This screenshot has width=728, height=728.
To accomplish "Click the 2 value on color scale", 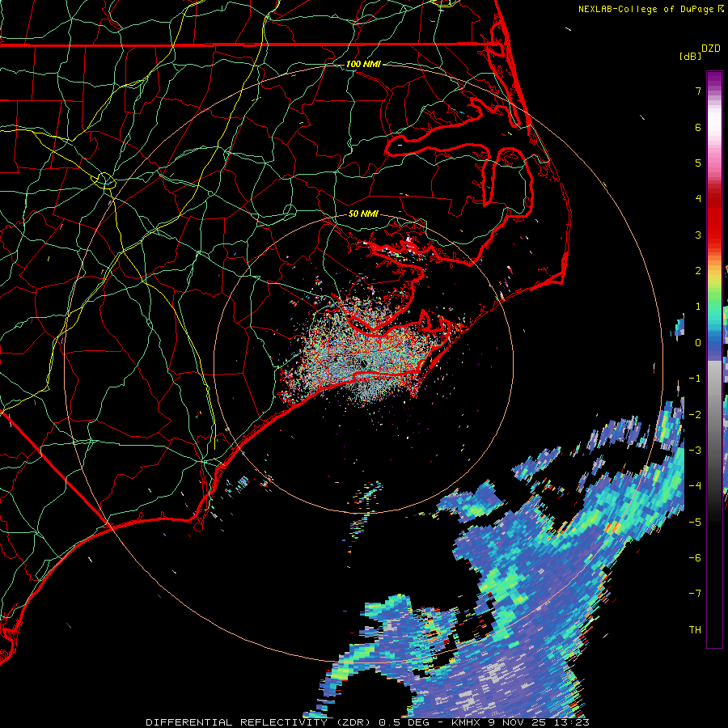I will (x=698, y=271).
